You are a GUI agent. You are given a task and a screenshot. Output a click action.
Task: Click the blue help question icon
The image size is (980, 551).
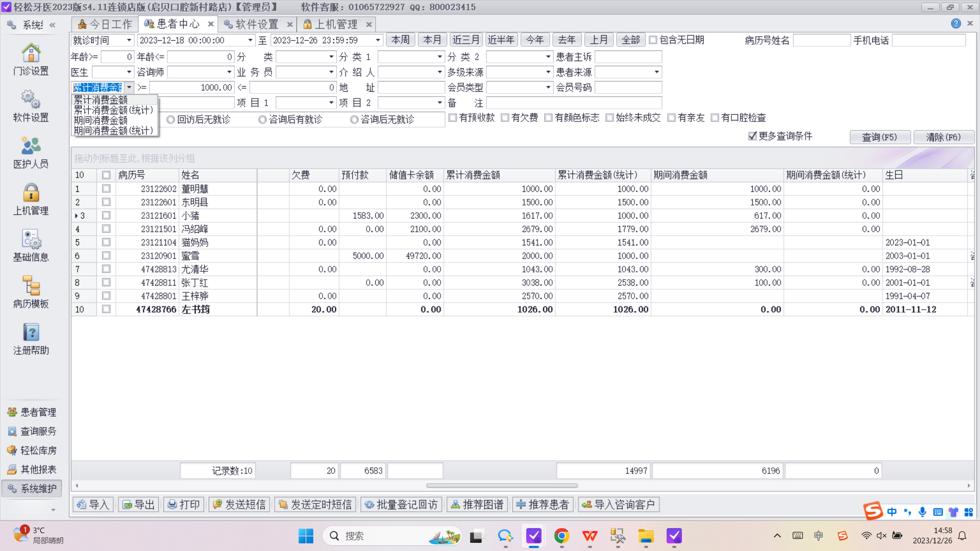point(955,23)
